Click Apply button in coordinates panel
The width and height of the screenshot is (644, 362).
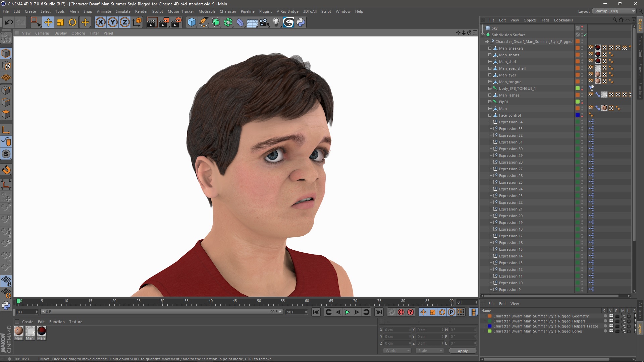coord(462,351)
